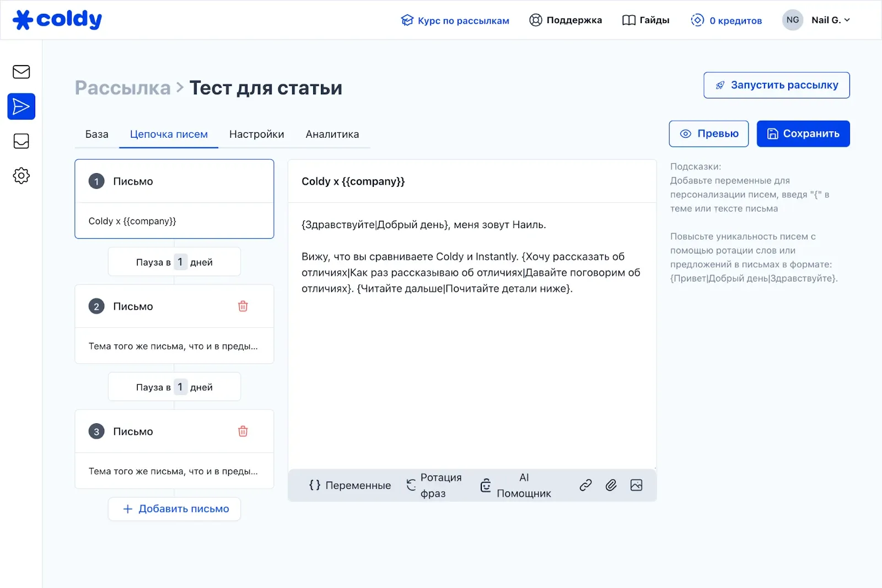Open the mail envelope icon in sidebar

[x=21, y=72]
